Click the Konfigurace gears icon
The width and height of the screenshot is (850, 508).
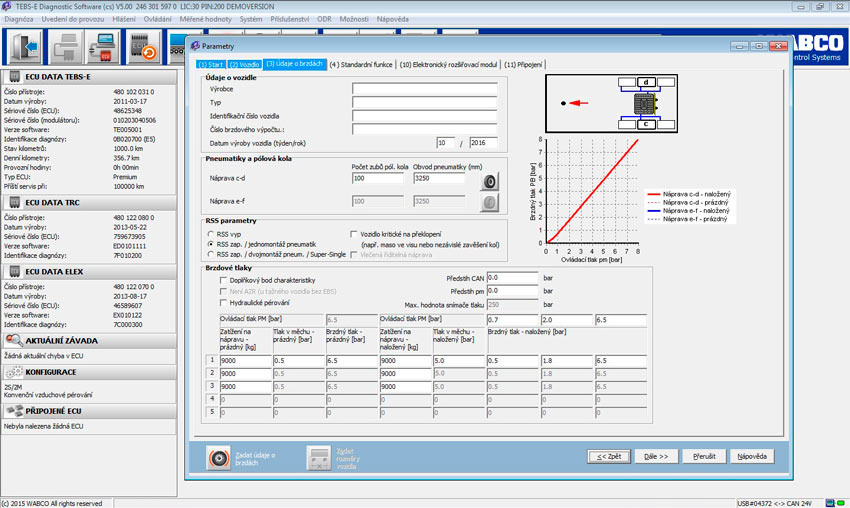tap(14, 372)
